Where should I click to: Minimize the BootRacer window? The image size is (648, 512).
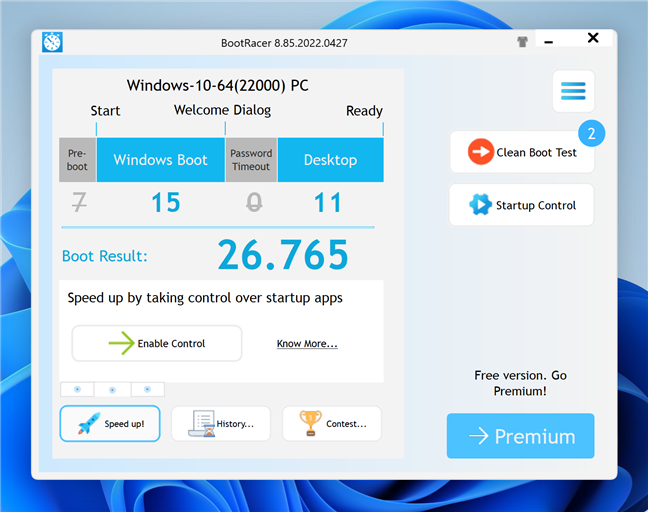(x=548, y=42)
